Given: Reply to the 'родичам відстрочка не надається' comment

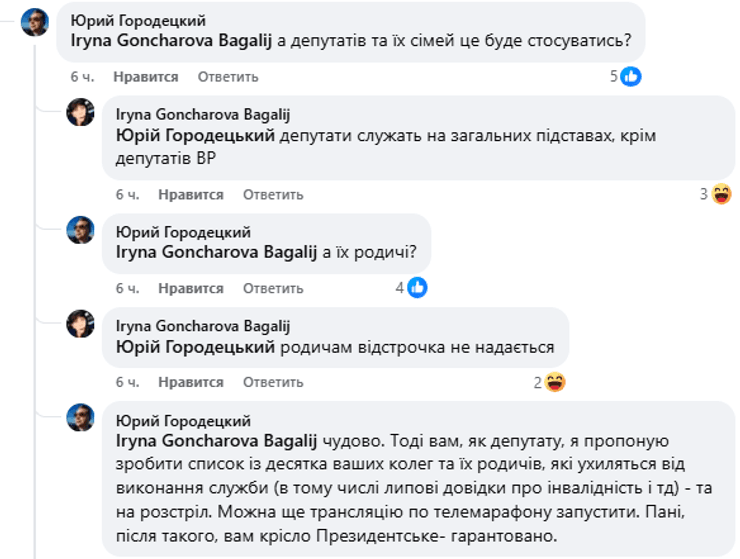Looking at the screenshot, I should [x=273, y=382].
